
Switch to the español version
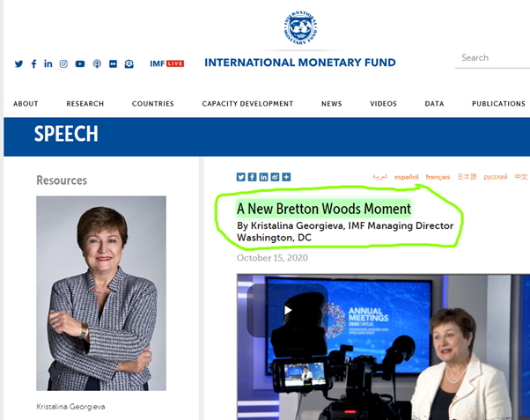pyautogui.click(x=406, y=177)
